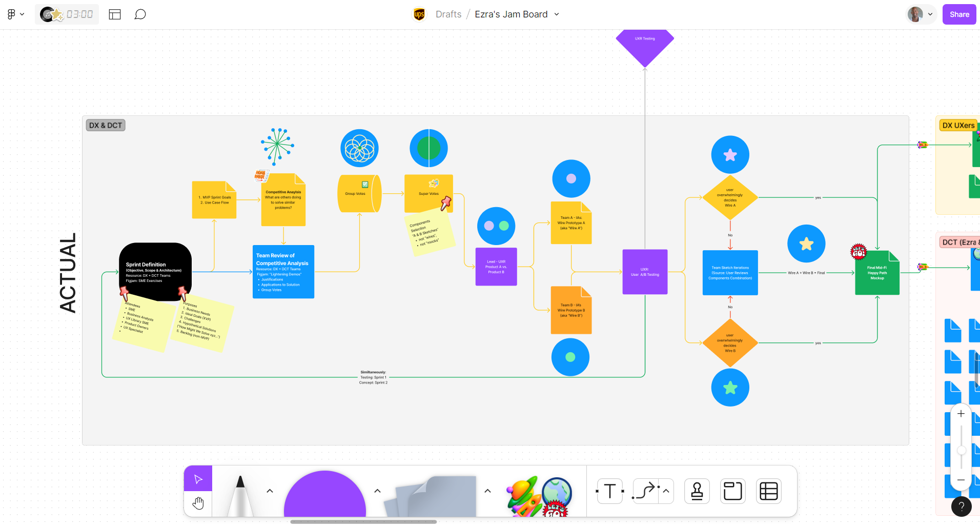Select the Team Sketch Iterations blue box
Image resolution: width=980 pixels, height=526 pixels.
tap(730, 273)
